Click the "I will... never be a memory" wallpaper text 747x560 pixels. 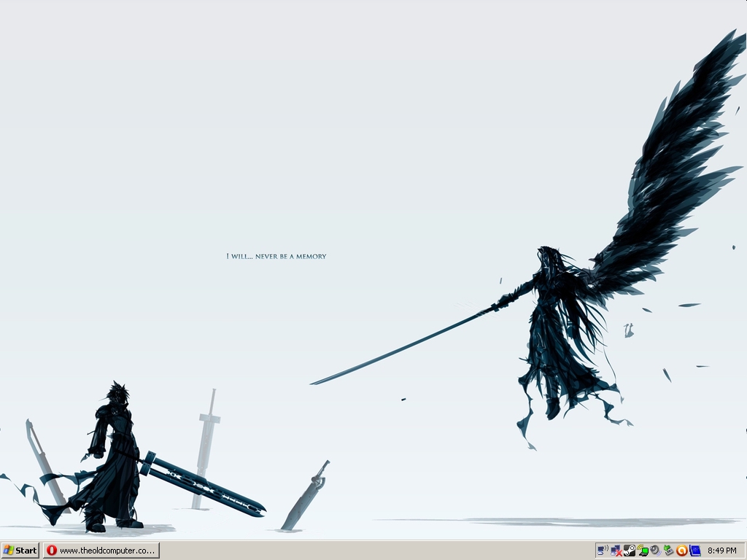(276, 257)
